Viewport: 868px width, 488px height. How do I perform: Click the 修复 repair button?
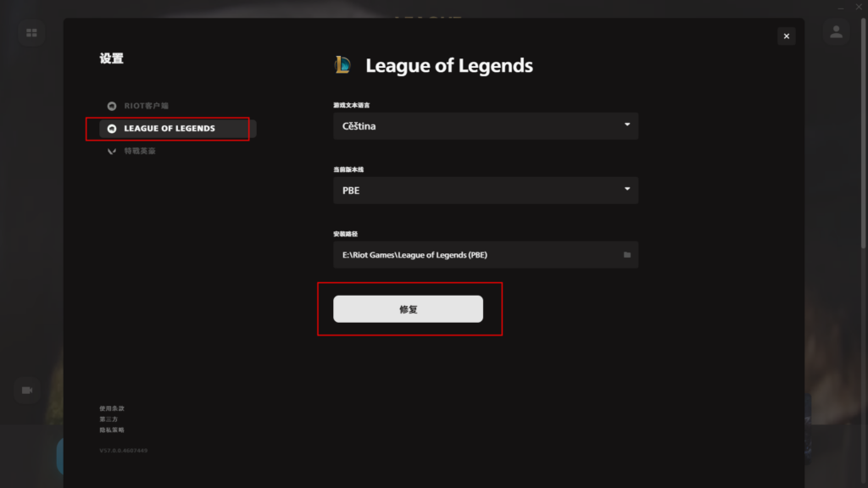pos(408,309)
